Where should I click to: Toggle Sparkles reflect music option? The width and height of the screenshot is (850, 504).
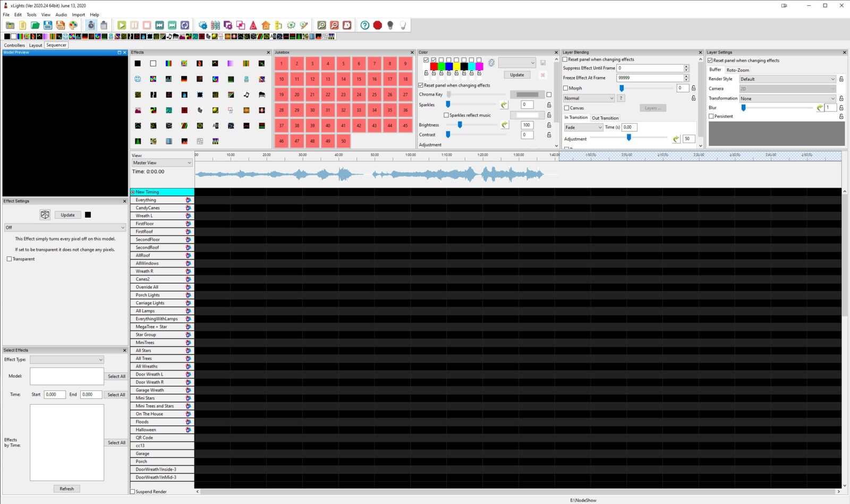447,115
